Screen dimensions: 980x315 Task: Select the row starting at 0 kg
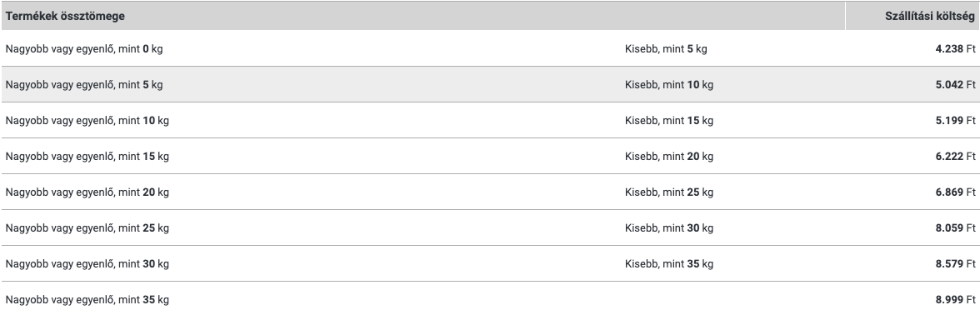pyautogui.click(x=490, y=48)
